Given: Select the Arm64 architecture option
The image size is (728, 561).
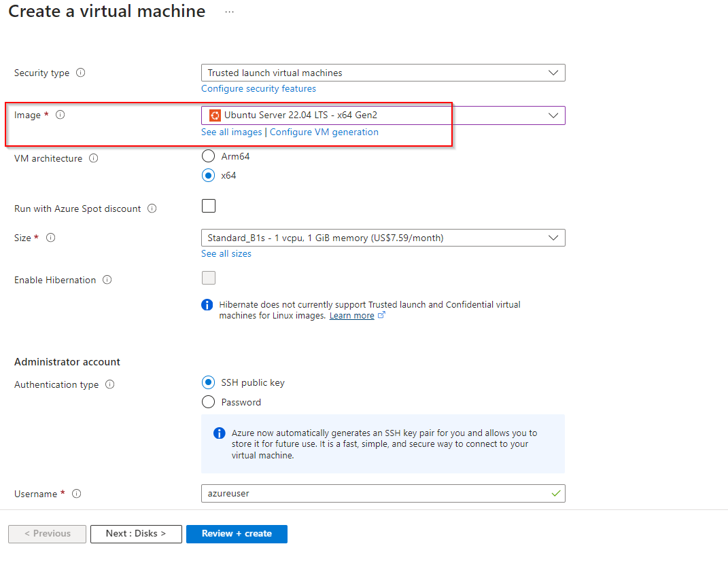Looking at the screenshot, I should coord(209,156).
